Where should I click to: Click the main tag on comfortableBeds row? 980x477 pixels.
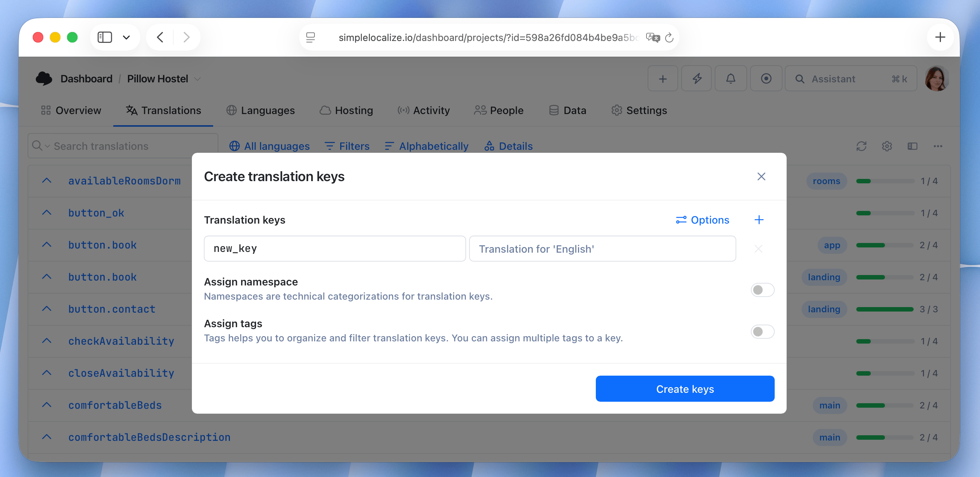829,405
